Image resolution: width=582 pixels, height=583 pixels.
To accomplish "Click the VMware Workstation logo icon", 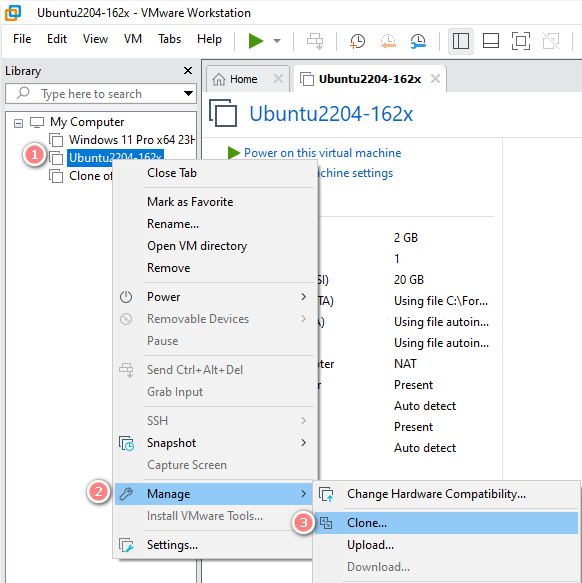I will (x=13, y=13).
